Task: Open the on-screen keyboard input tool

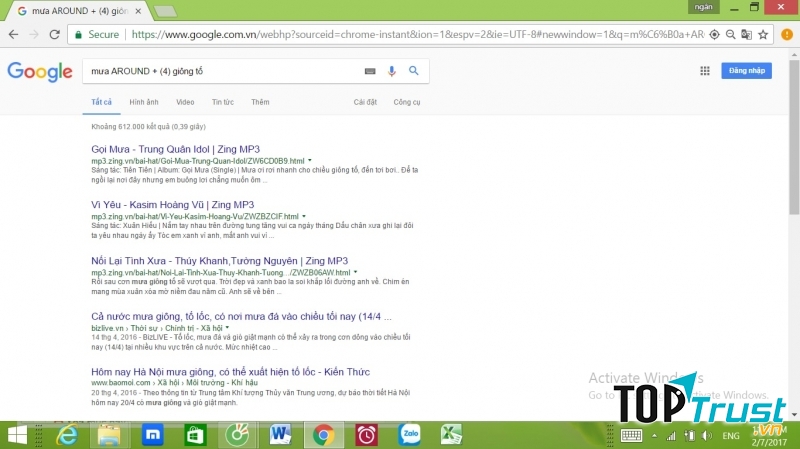Action: tap(370, 71)
